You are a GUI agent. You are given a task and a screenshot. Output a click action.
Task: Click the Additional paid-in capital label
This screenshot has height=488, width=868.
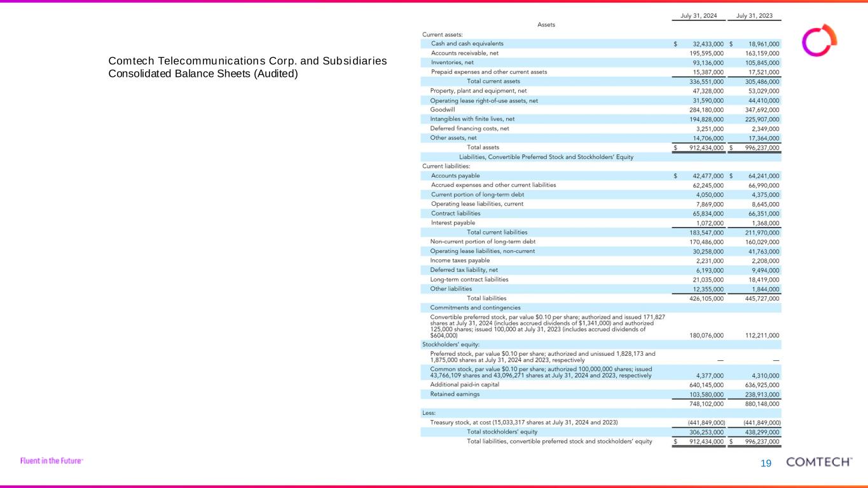464,384
